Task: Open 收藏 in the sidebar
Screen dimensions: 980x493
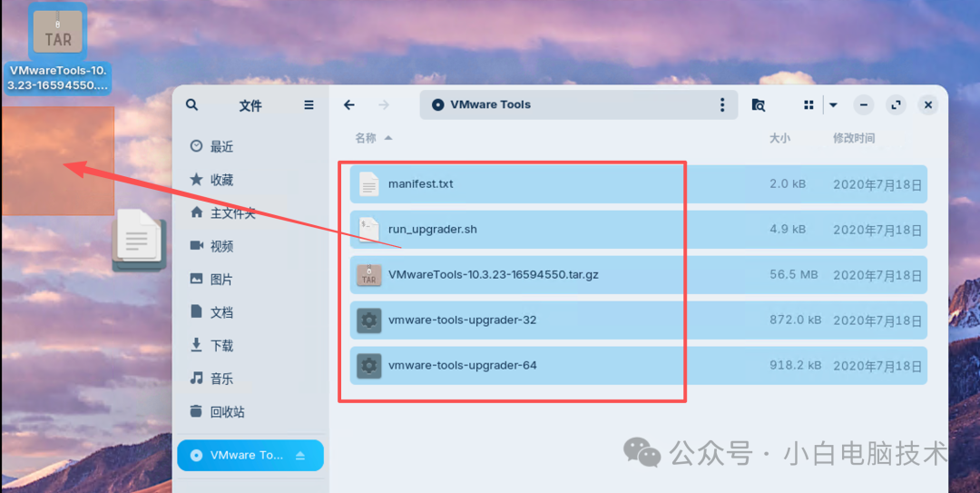Action: click(x=222, y=180)
